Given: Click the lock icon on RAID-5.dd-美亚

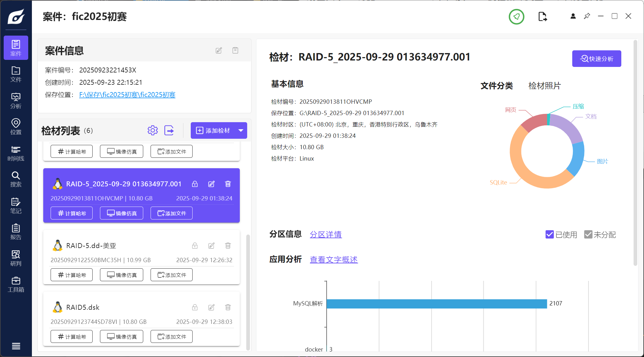Looking at the screenshot, I should click(195, 246).
